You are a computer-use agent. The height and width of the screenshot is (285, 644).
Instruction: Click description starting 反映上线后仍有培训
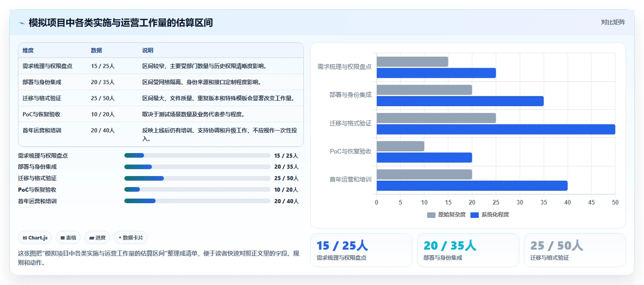pyautogui.click(x=220, y=134)
